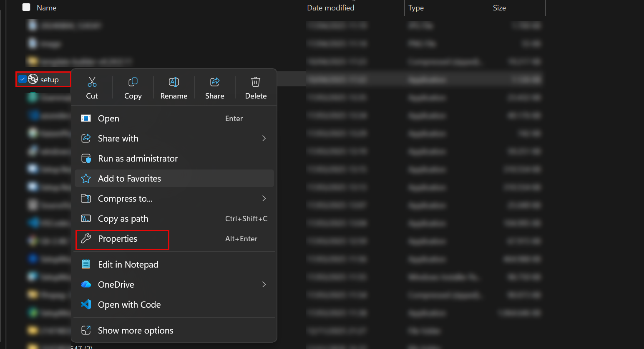
Task: Open Properties from the context menu
Action: pyautogui.click(x=118, y=239)
